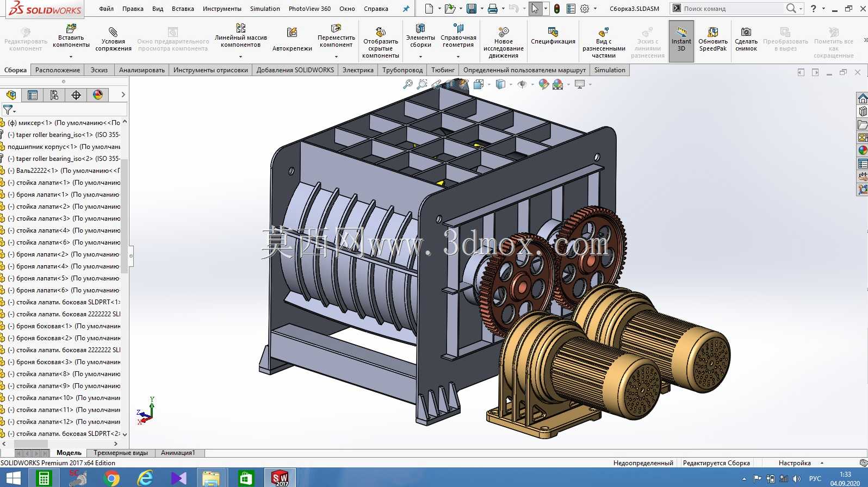
Task: Click Условия сопряжения mate tool
Action: point(113,40)
